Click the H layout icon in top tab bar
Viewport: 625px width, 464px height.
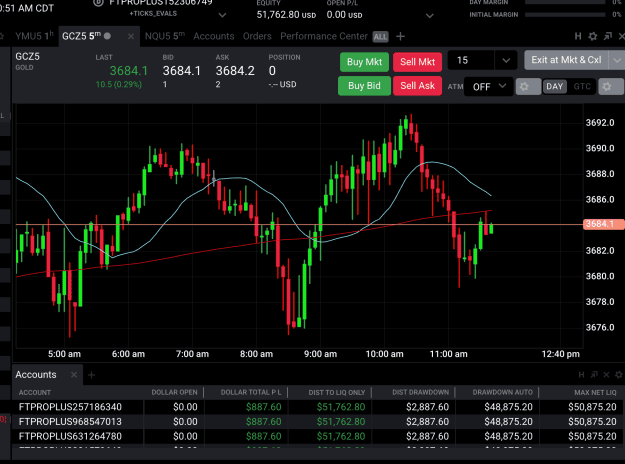[x=578, y=36]
